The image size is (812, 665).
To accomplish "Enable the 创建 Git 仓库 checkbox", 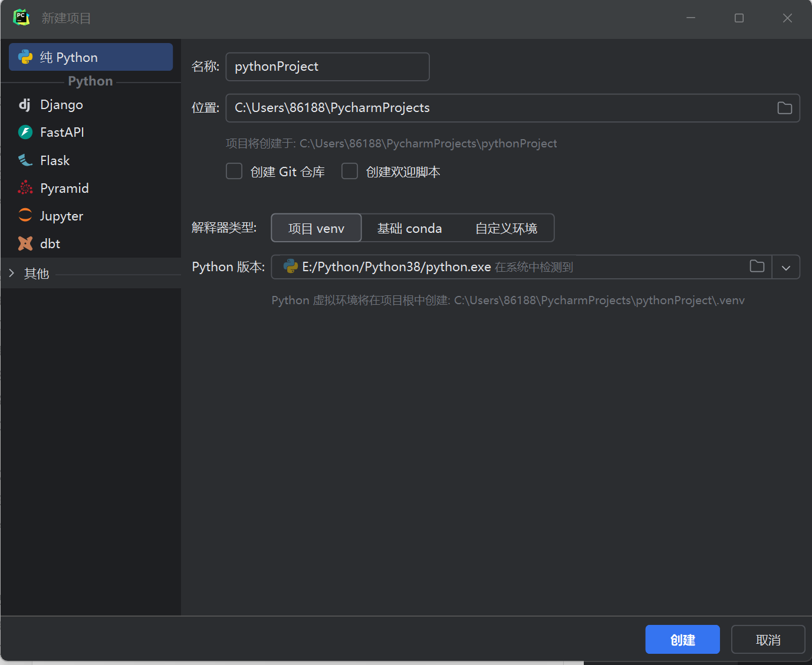I will 234,171.
